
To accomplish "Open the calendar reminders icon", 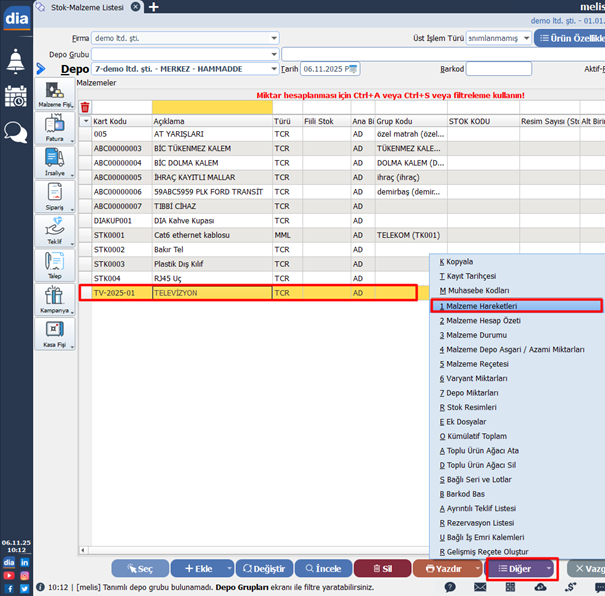I will [16, 96].
